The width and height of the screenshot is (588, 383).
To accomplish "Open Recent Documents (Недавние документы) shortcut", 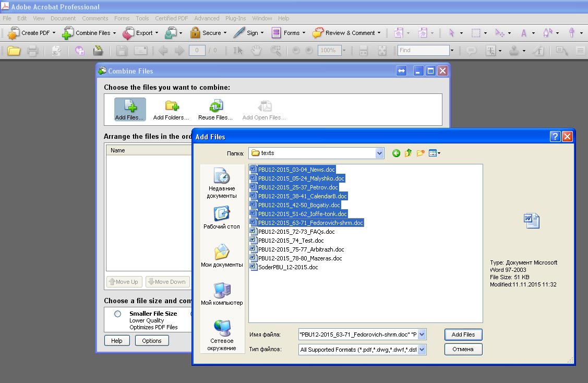I will 222,183.
